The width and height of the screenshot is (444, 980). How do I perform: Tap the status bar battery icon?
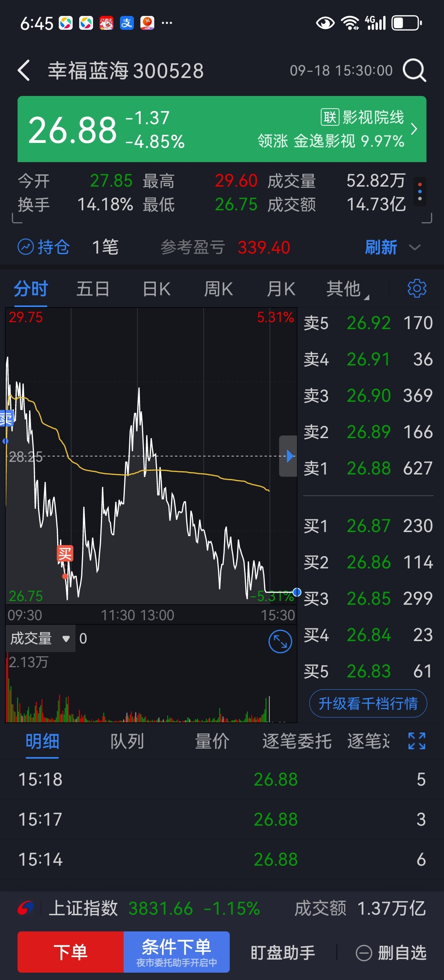point(406,23)
